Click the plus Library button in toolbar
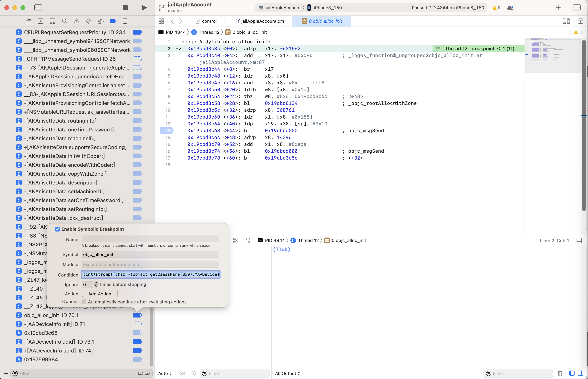Viewport: 588px width, 379px height. coord(558,8)
